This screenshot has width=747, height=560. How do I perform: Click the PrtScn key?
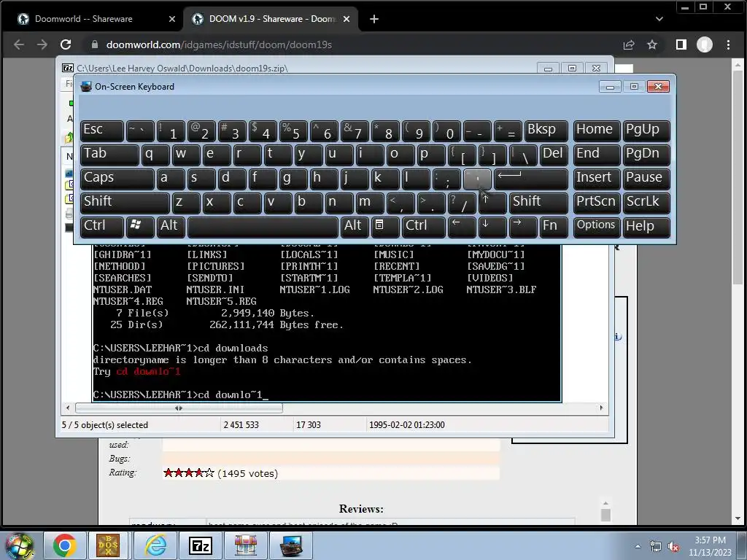[x=597, y=203]
